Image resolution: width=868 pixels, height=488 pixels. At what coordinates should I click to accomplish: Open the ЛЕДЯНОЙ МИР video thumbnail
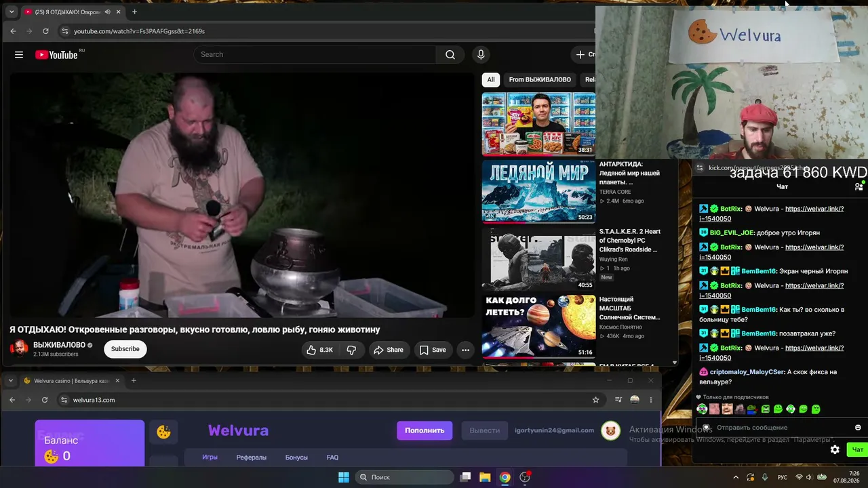(x=538, y=192)
